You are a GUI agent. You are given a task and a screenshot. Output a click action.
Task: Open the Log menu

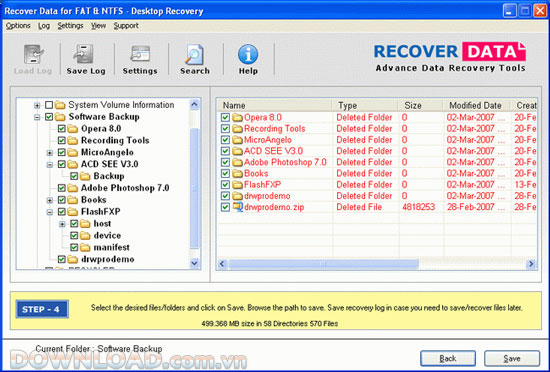pos(44,26)
